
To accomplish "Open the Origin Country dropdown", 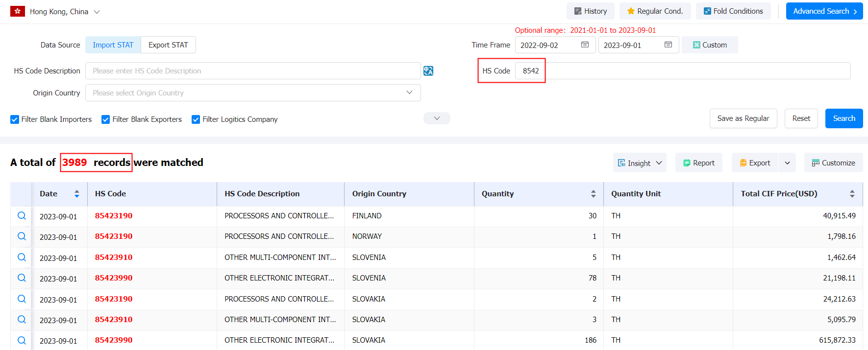I will click(x=253, y=93).
